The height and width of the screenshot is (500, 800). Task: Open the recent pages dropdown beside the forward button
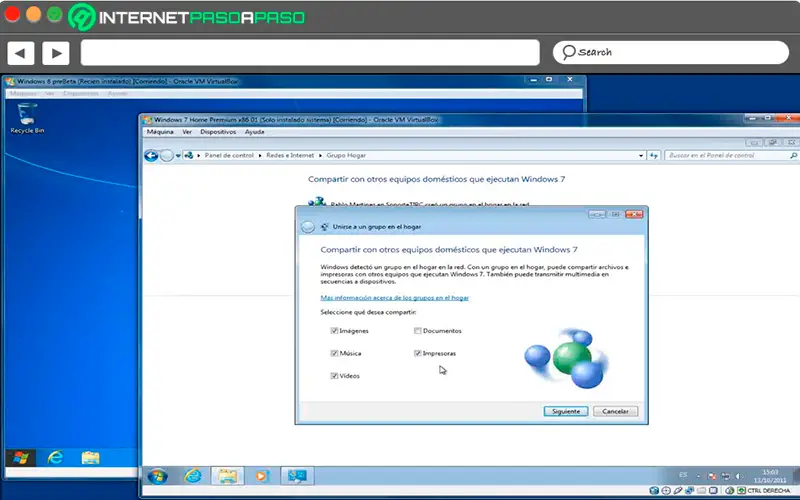point(178,156)
